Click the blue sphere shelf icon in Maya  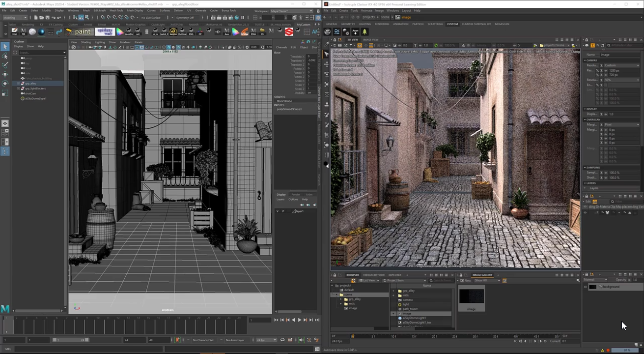[41, 31]
